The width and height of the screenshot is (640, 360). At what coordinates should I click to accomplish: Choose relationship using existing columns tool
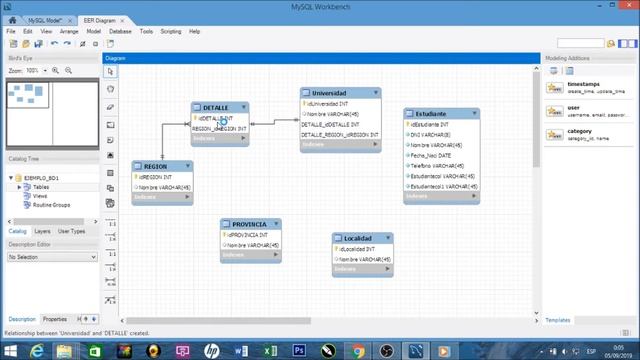110,300
